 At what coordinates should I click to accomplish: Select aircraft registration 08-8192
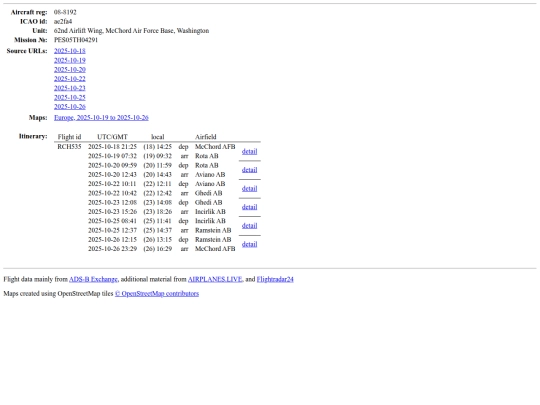pyautogui.click(x=65, y=12)
